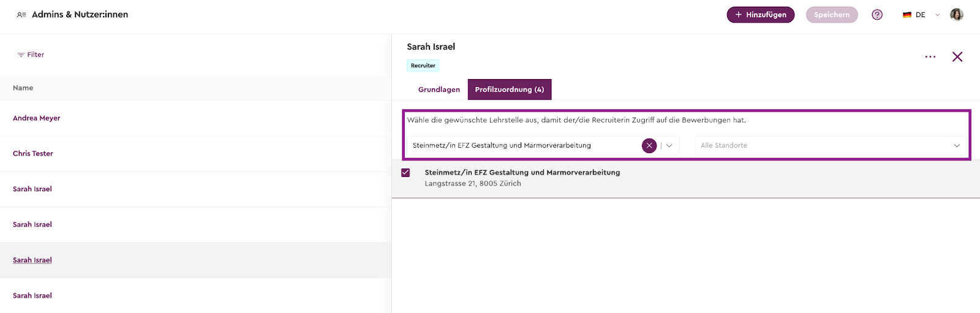Select the Profilzuordnung (4) tab
The image size is (980, 313).
pos(509,89)
